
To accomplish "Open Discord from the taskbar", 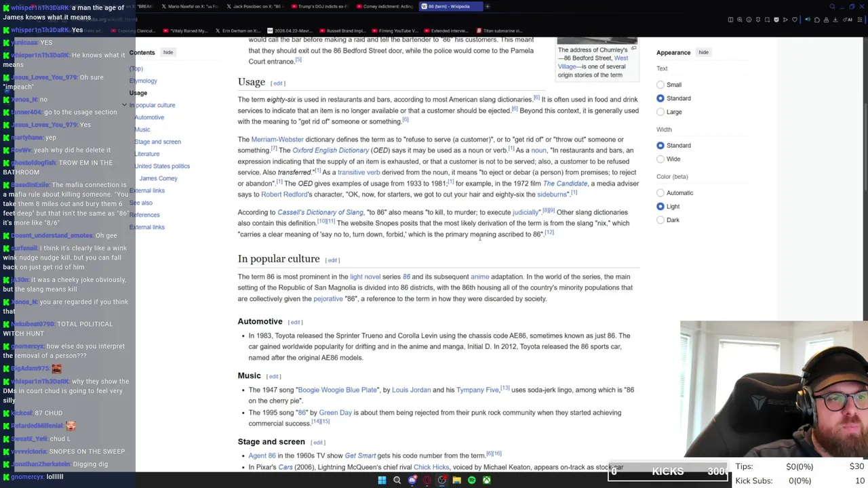I will point(412,480).
